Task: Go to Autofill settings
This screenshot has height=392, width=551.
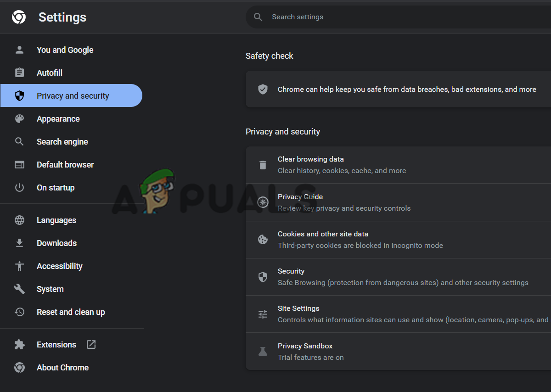Action: [50, 73]
